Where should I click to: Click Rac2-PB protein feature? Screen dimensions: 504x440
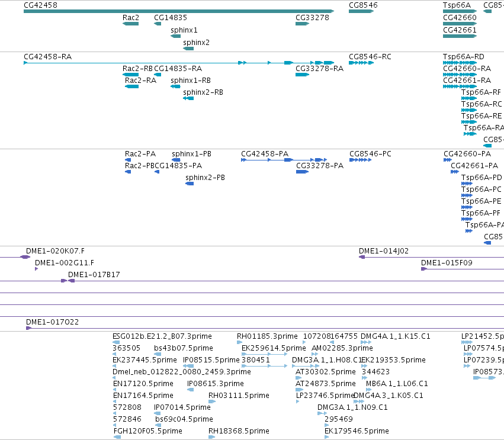coord(128,172)
